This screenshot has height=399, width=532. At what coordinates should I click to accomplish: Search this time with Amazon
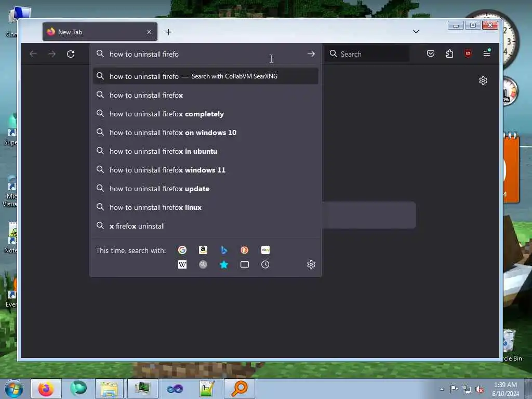click(203, 250)
